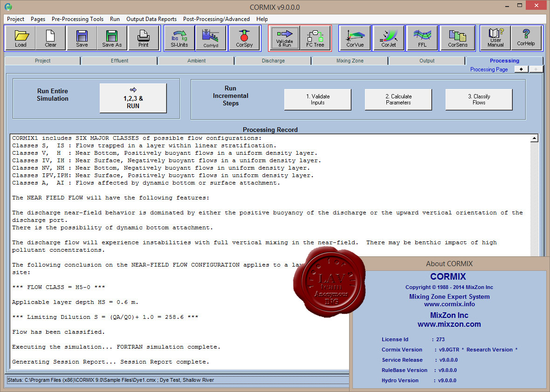The width and height of the screenshot is (550, 392).
Task: Click www.mixzon.com in About panel
Action: coord(449,324)
